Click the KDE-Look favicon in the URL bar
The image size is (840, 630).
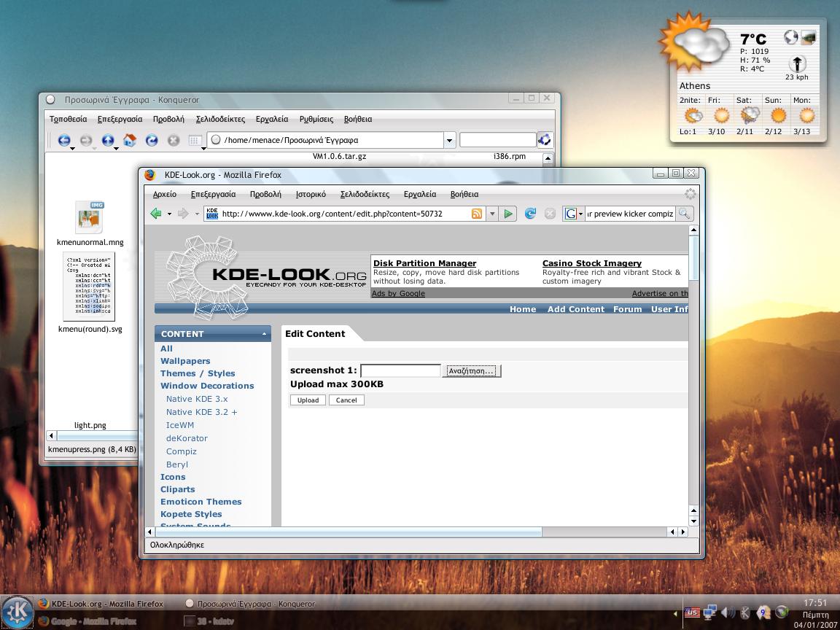click(212, 214)
